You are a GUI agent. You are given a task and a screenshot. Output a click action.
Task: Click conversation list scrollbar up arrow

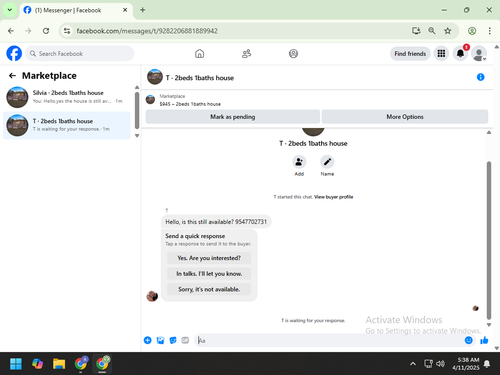coord(137,87)
